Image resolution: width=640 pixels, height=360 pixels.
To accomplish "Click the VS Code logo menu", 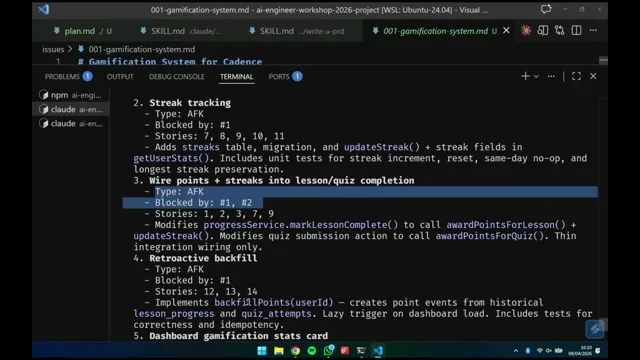I will (x=44, y=9).
